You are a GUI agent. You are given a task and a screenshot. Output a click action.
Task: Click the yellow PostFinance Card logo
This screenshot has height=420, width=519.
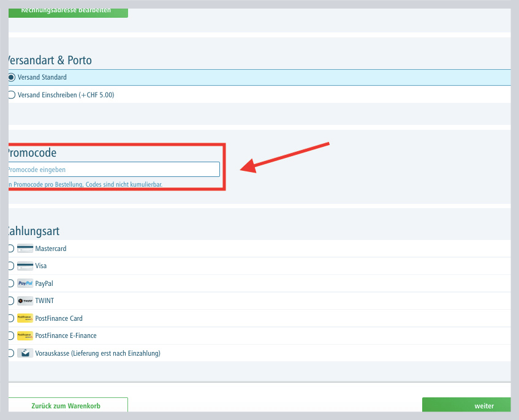tap(25, 318)
